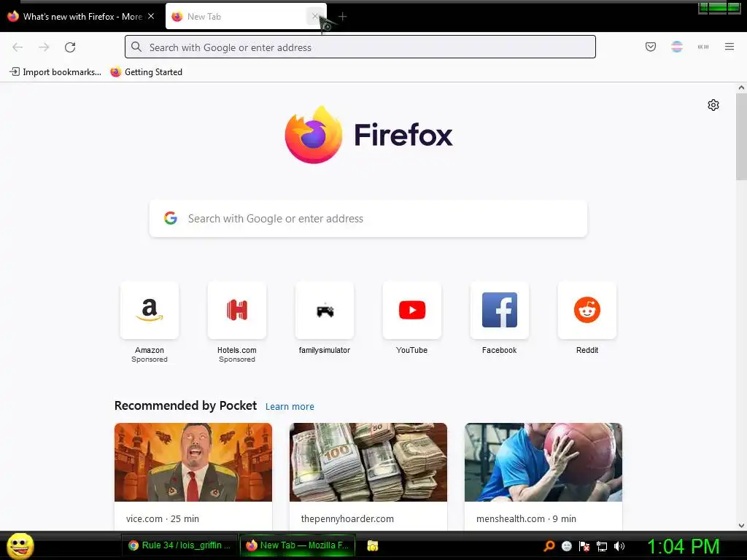Click the orange magnifier tray icon
This screenshot has width=747, height=560.
(x=549, y=546)
